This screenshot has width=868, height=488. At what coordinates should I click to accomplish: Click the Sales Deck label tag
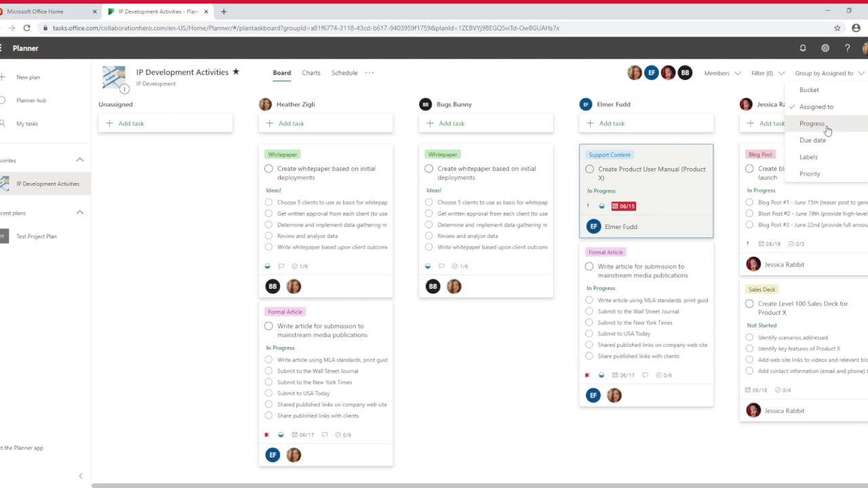(762, 289)
